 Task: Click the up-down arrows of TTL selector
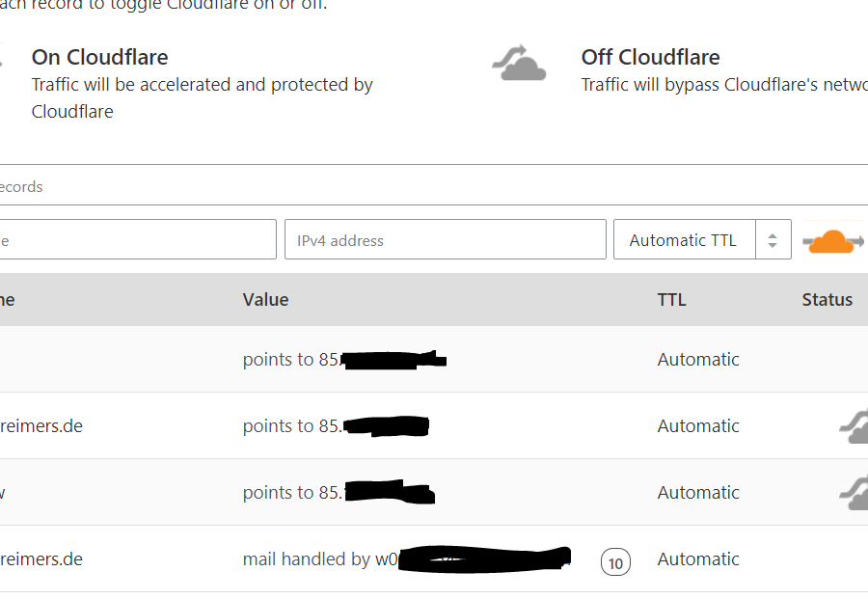tap(773, 240)
